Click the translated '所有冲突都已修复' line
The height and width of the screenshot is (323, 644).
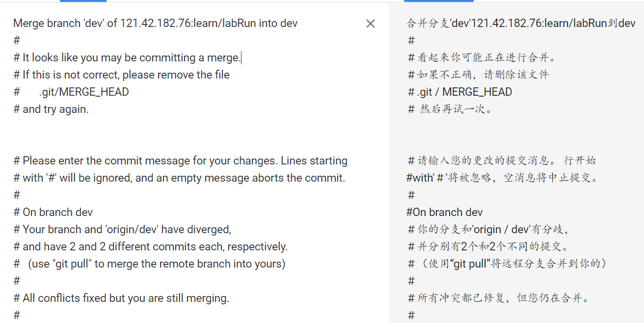(x=499, y=298)
